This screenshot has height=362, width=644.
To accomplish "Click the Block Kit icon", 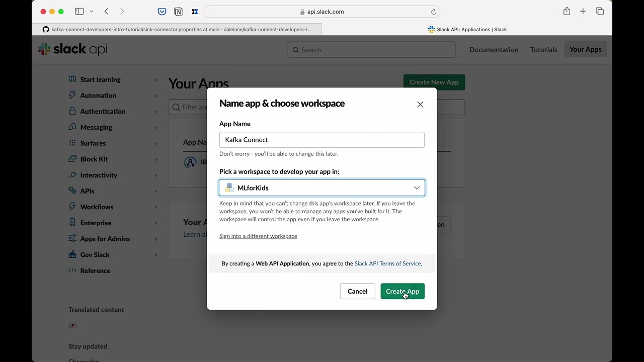I will tap(72, 159).
